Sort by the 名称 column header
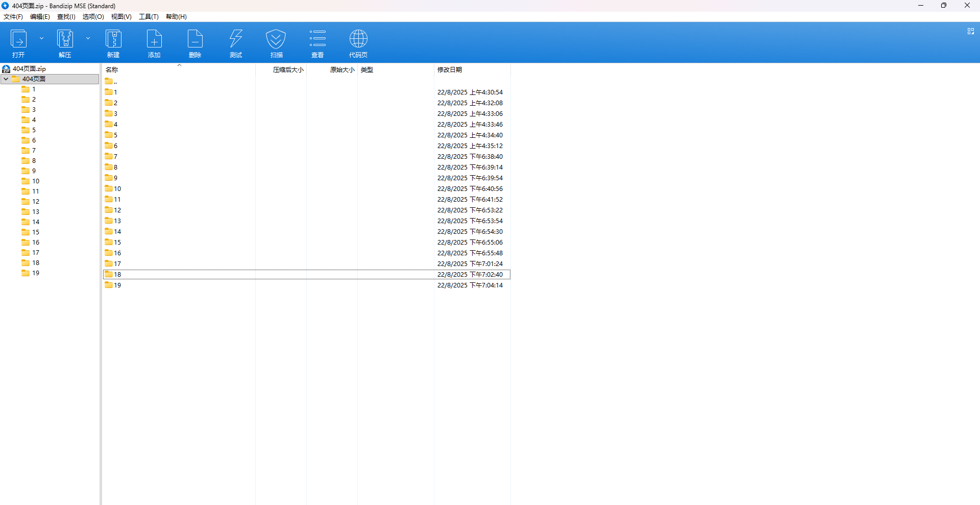Screen dimensions: 980x505 [x=179, y=70]
